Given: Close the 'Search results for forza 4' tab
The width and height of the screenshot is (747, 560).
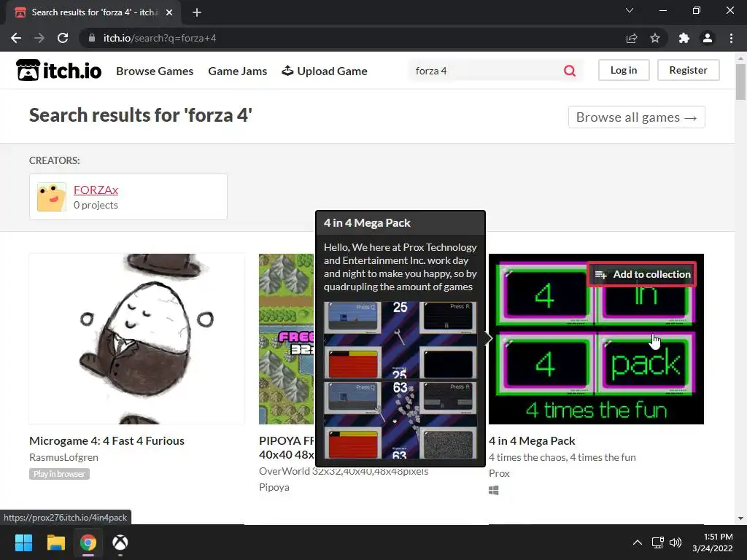Looking at the screenshot, I should pyautogui.click(x=169, y=12).
